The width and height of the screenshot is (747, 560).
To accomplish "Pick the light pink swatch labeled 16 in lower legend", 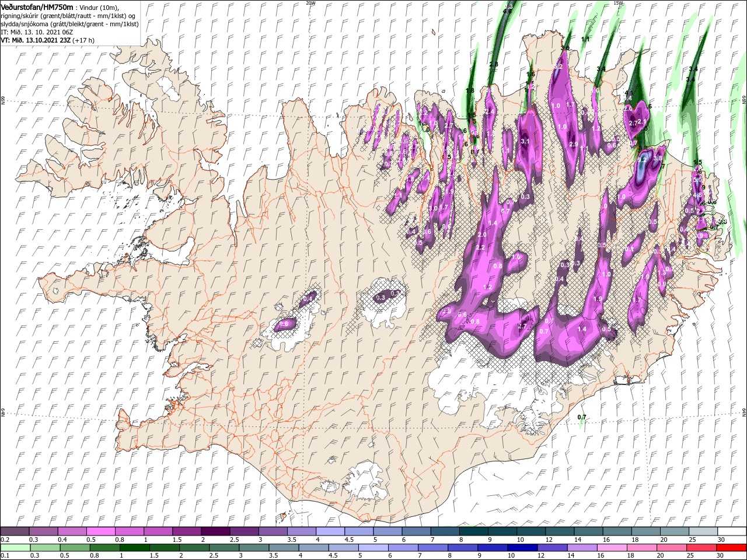I will pos(611,547).
